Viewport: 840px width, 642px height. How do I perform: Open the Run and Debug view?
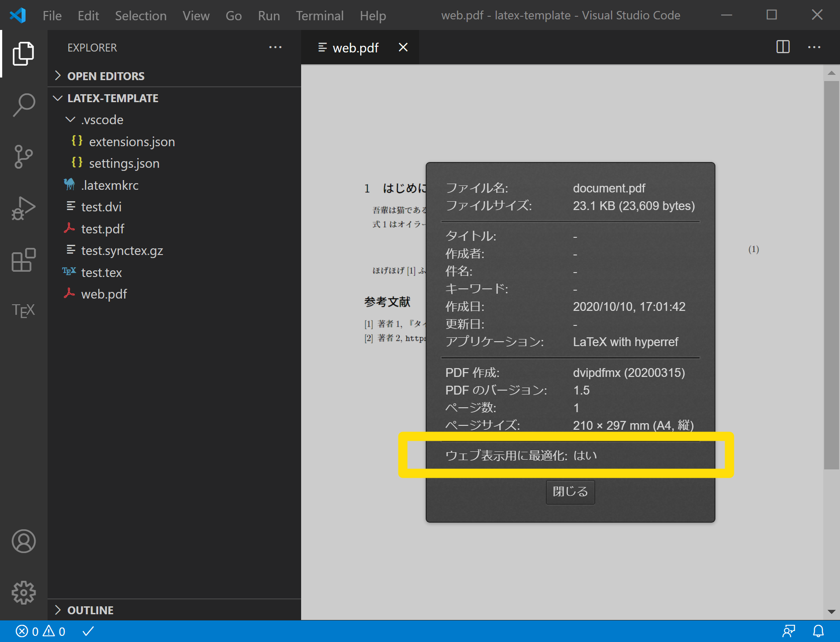(x=23, y=208)
